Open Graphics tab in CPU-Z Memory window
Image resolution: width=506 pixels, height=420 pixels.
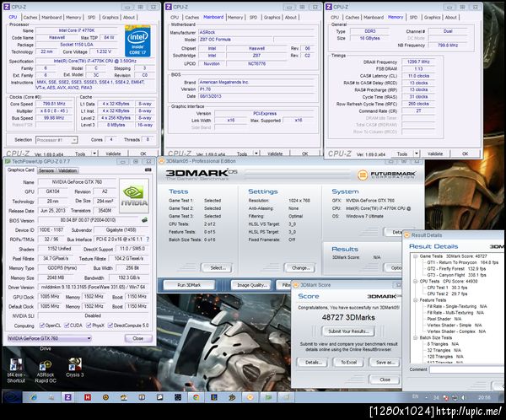pyautogui.click(x=432, y=18)
